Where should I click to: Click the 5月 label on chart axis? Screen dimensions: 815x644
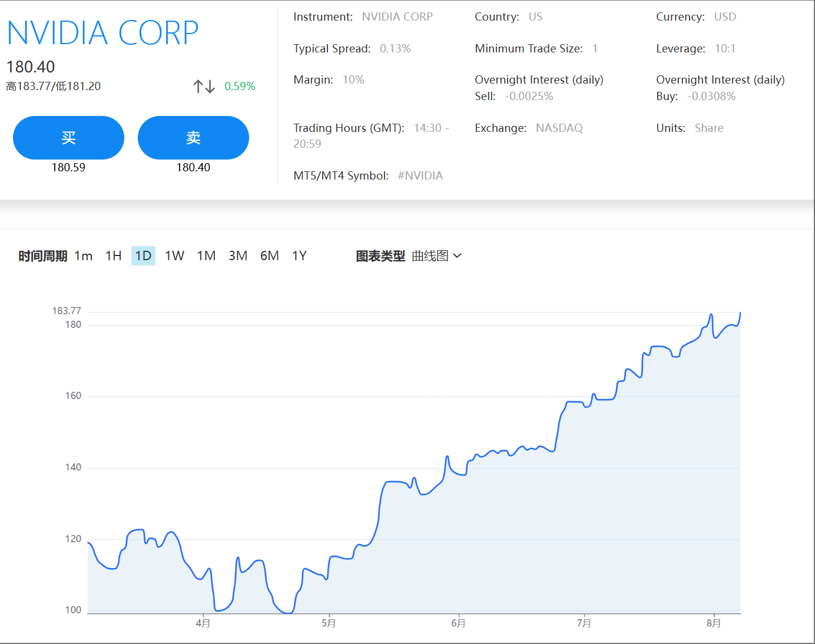pyautogui.click(x=329, y=623)
